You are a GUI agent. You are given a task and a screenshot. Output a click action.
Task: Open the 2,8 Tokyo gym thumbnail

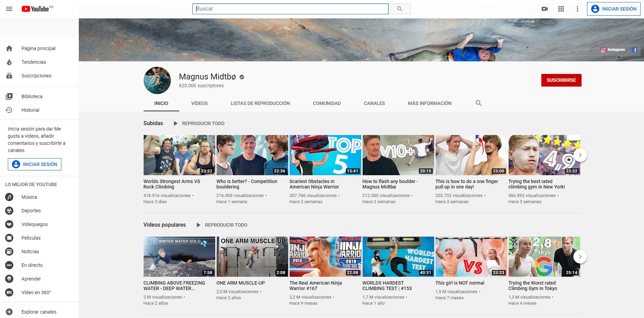(x=544, y=257)
